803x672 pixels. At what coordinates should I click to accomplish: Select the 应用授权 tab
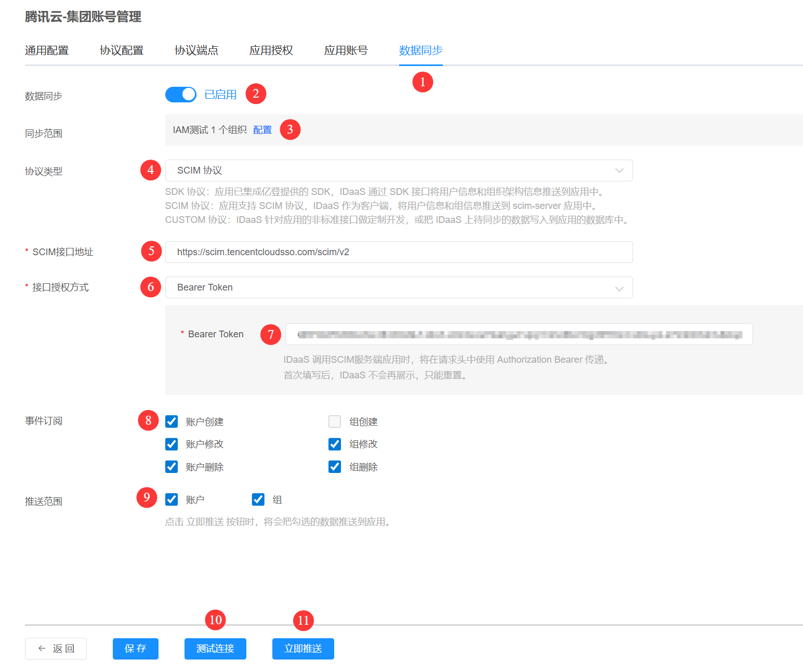click(x=271, y=50)
